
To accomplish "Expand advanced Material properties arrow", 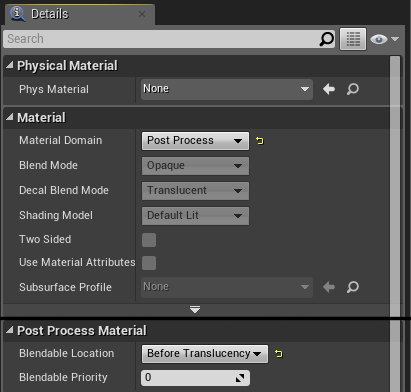I will pyautogui.click(x=195, y=310).
